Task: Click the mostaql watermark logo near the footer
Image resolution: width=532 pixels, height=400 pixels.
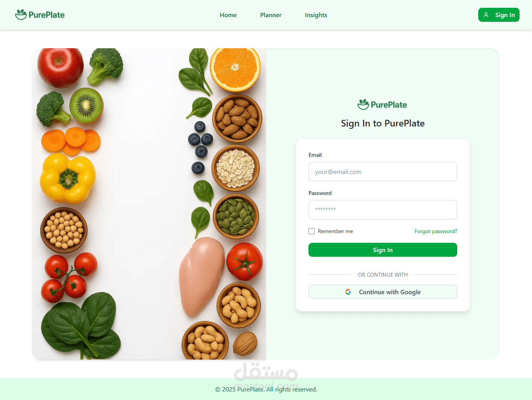Action: pyautogui.click(x=266, y=374)
